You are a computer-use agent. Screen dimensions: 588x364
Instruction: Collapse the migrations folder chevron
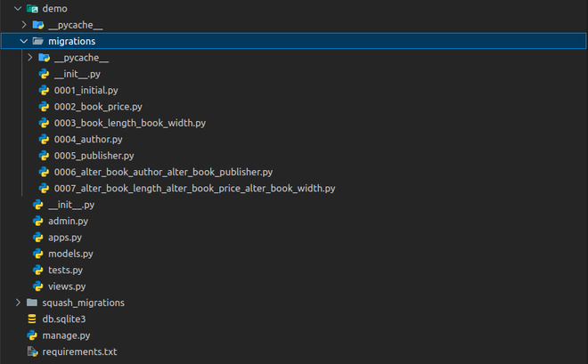coord(24,41)
